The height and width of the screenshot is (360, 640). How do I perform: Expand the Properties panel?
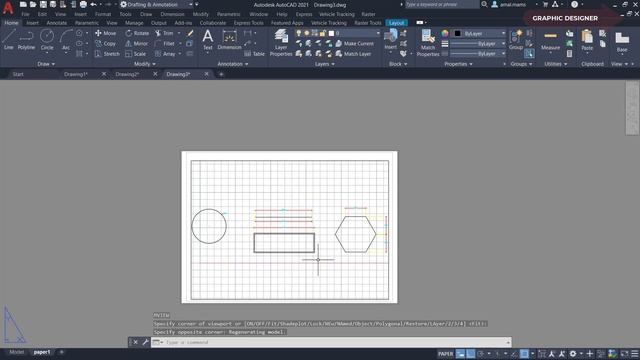(x=458, y=64)
